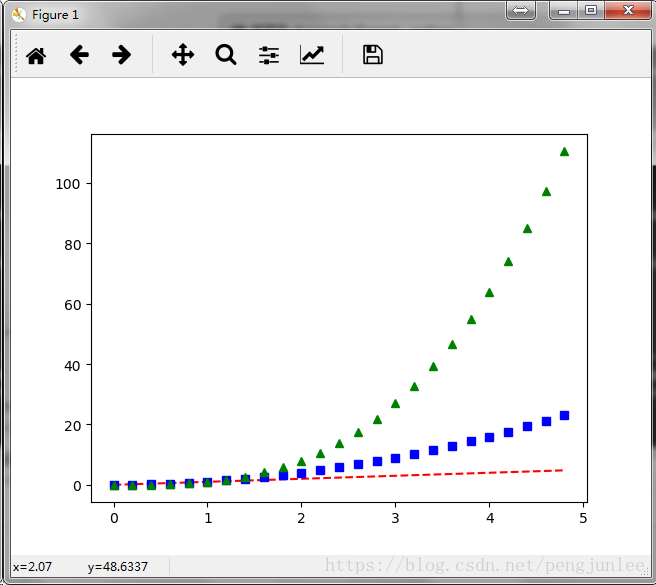Open the configure subplots dialog
Image resolution: width=656 pixels, height=585 pixels.
pos(269,55)
